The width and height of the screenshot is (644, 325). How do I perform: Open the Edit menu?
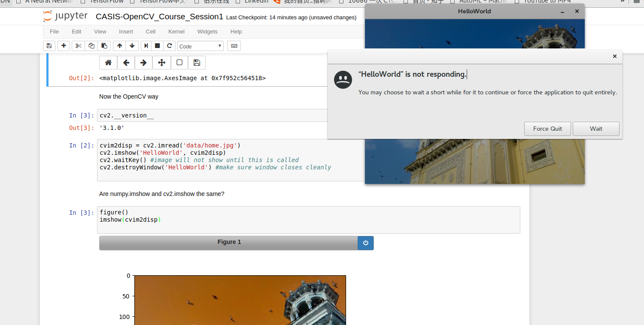(x=76, y=32)
